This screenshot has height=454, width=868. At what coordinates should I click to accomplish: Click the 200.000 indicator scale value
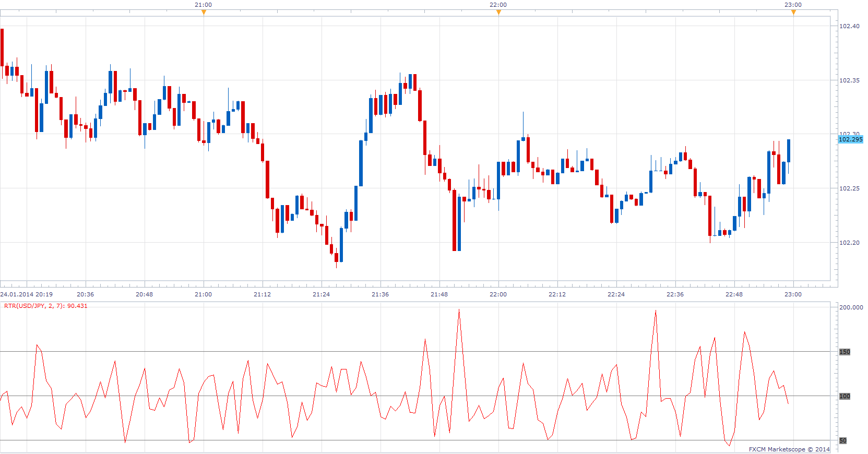[x=851, y=307]
